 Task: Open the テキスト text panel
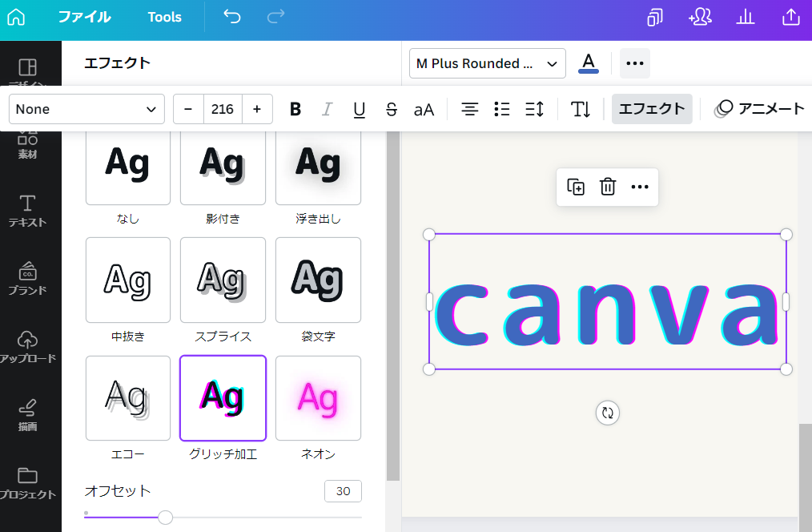click(27, 212)
